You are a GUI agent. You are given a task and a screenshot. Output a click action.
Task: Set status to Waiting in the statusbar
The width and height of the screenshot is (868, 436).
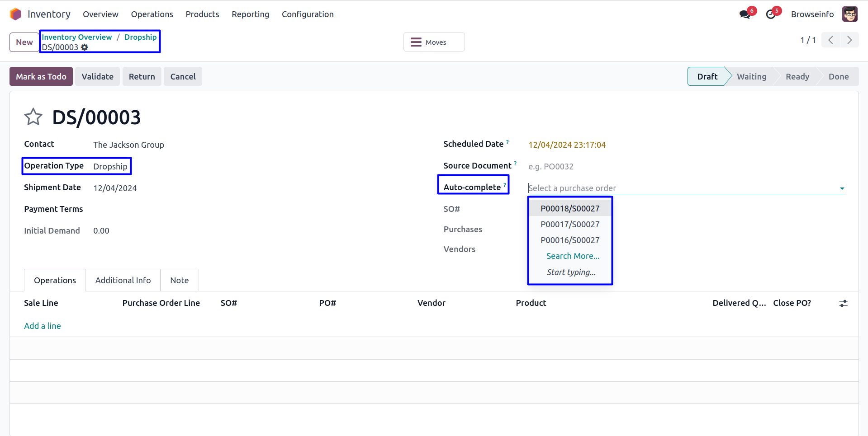tap(751, 77)
